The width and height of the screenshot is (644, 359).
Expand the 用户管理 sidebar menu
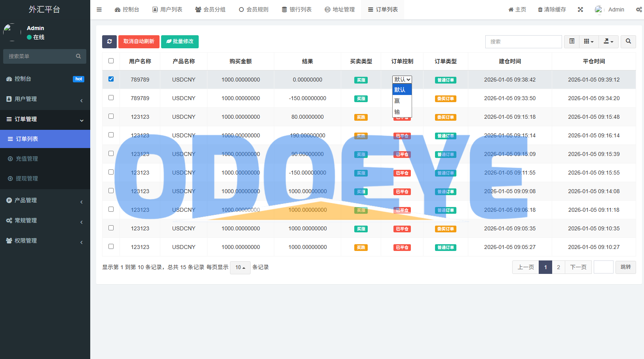click(x=45, y=99)
